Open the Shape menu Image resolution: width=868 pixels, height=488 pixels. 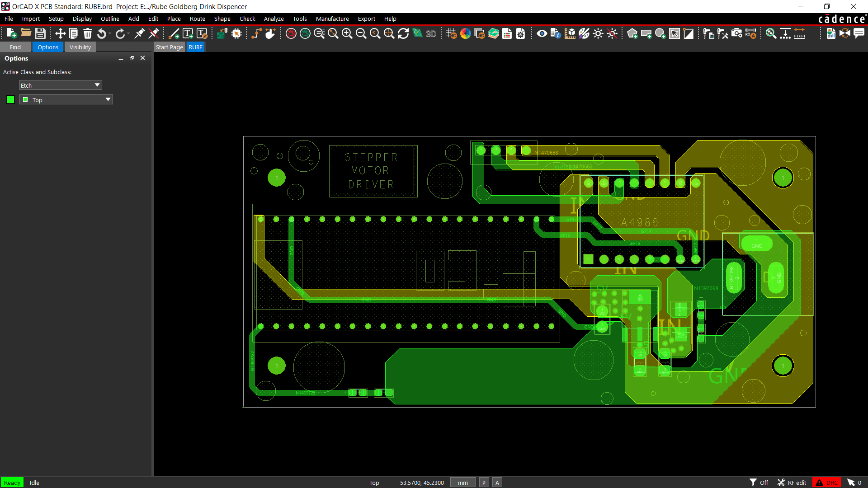(x=222, y=19)
